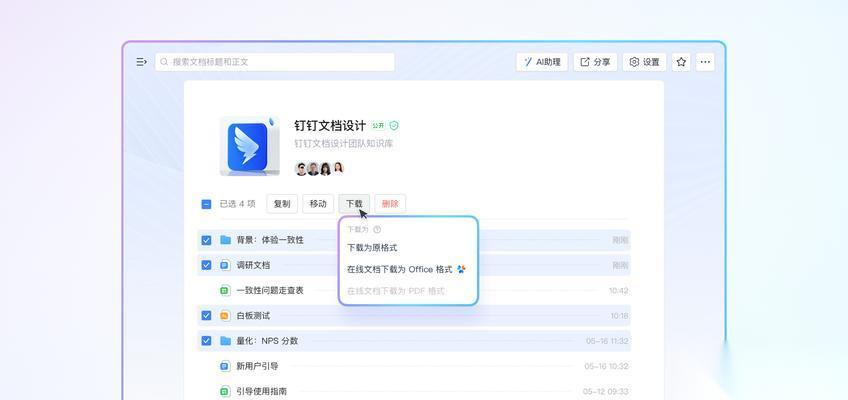Open the 一致性问题走查表 spreadsheet

[x=269, y=290]
